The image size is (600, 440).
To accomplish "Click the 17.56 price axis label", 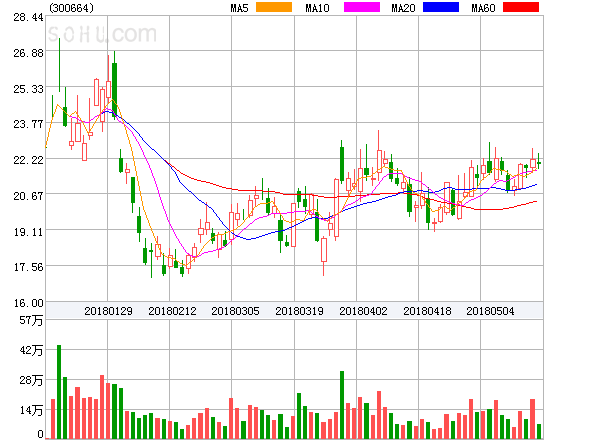I will click(28, 267).
